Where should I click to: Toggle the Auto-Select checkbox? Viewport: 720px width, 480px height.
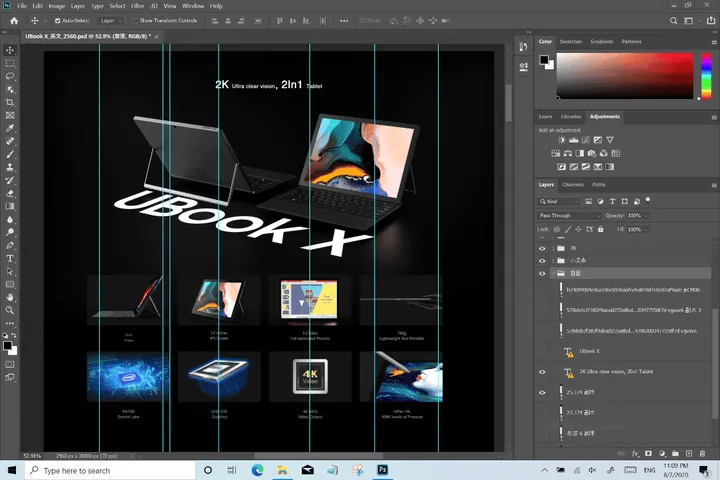tap(58, 21)
